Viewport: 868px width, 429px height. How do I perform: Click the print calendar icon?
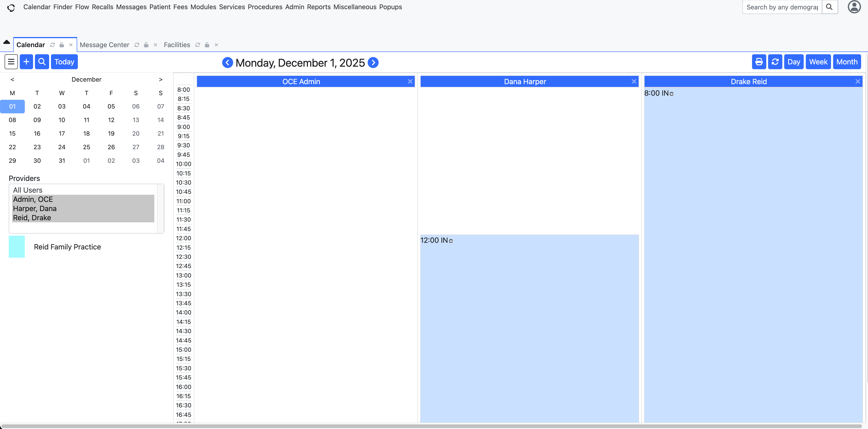point(759,62)
